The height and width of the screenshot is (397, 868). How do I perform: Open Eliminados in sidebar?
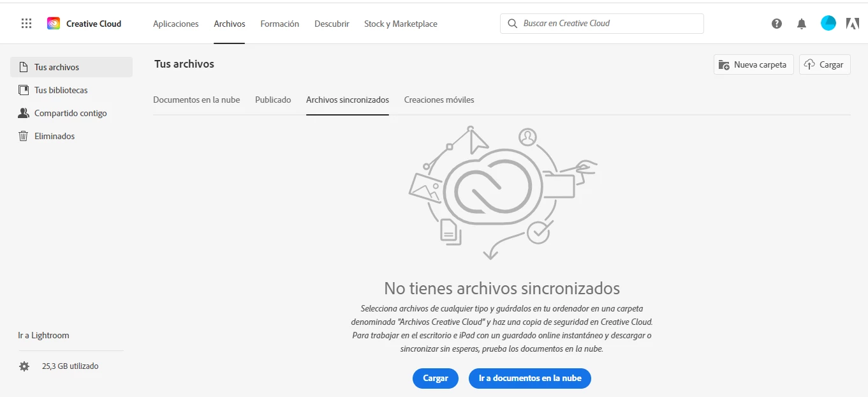tap(71, 136)
